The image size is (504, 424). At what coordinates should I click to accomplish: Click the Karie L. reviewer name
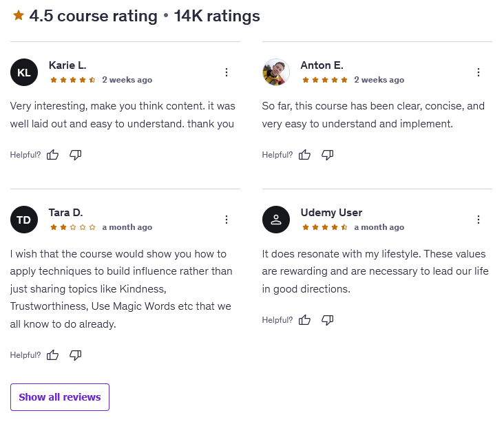point(67,65)
